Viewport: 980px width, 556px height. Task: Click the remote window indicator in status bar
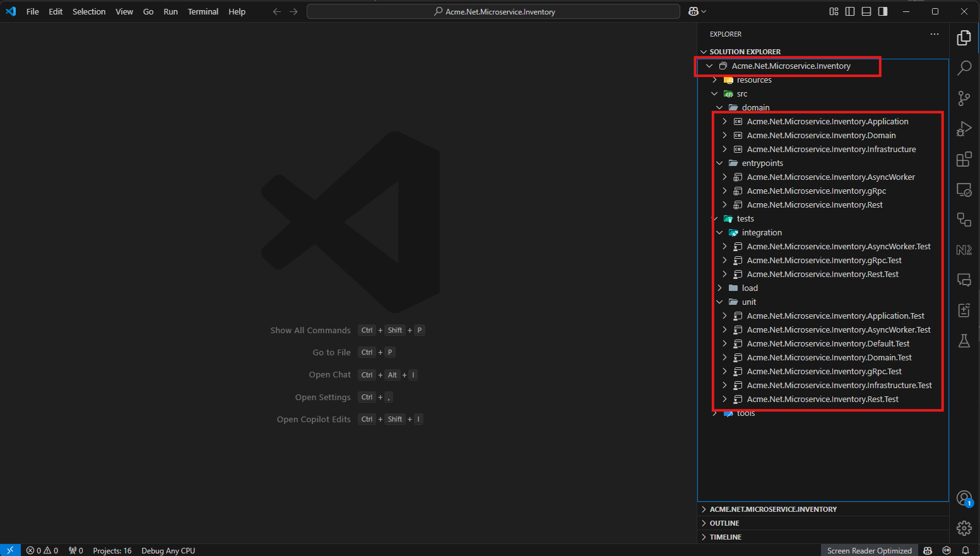pyautogui.click(x=10, y=550)
